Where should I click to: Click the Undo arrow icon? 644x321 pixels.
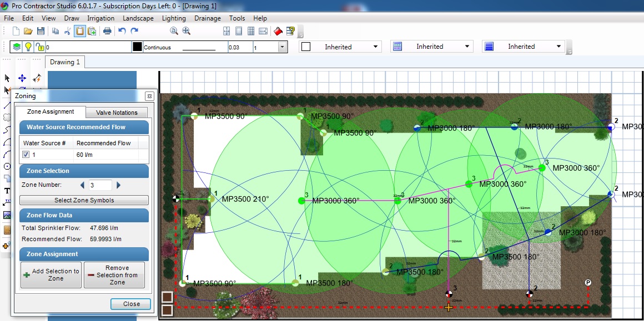click(122, 31)
